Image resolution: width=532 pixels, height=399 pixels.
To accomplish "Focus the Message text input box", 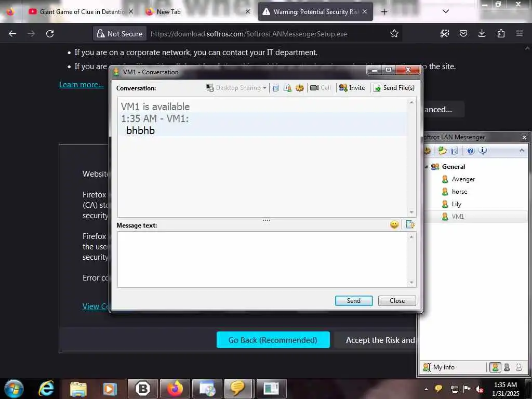I will pos(262,260).
